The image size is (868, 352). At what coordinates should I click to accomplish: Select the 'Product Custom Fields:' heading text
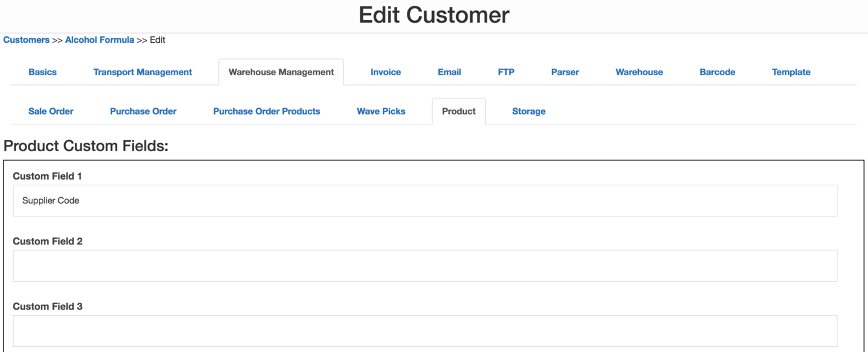pyautogui.click(x=86, y=146)
